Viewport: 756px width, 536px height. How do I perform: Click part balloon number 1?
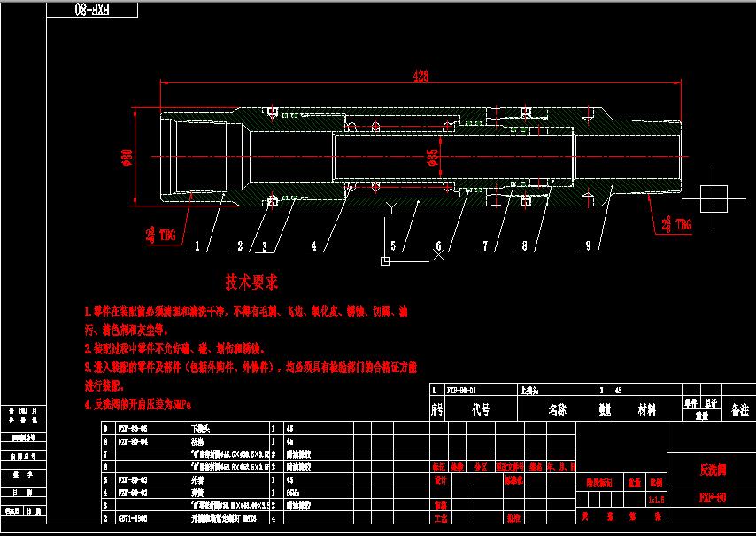tap(197, 246)
